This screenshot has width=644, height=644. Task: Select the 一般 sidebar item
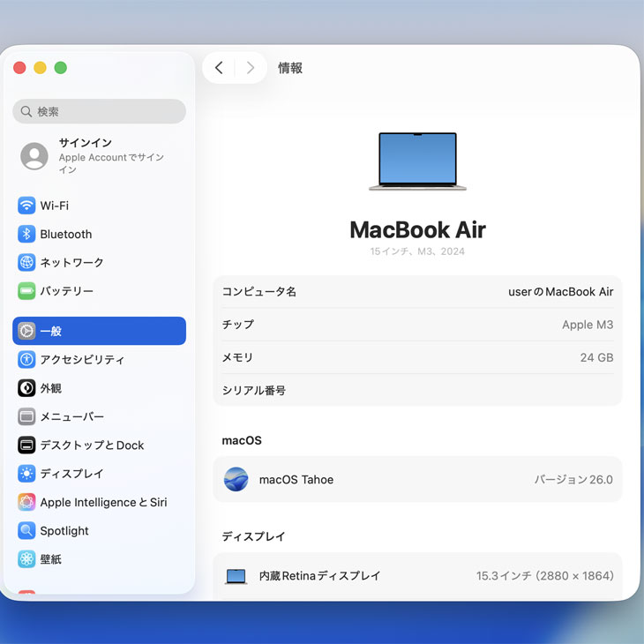[99, 331]
